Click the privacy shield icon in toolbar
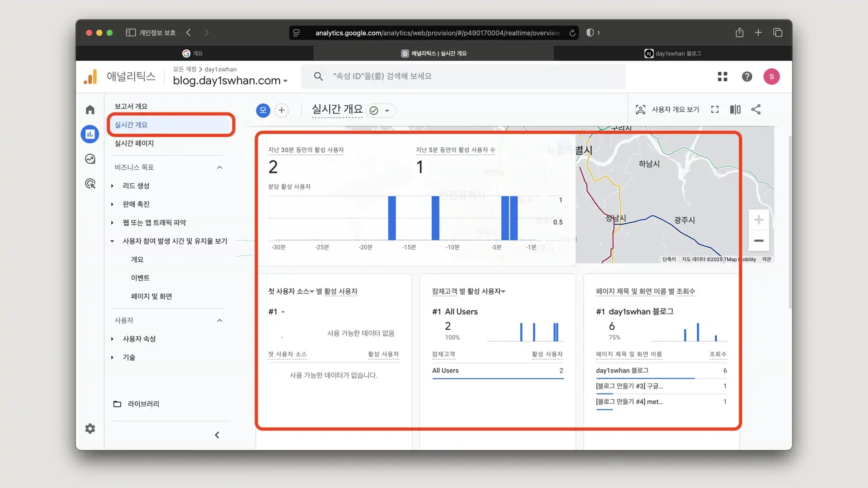This screenshot has height=488, width=868. click(x=590, y=33)
